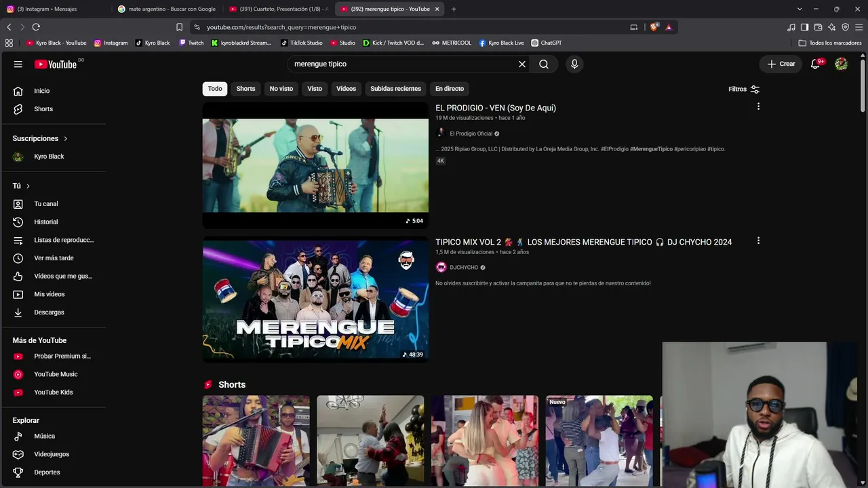Image resolution: width=868 pixels, height=488 pixels.
Task: Submit search with magnifying glass button
Action: tap(544, 64)
